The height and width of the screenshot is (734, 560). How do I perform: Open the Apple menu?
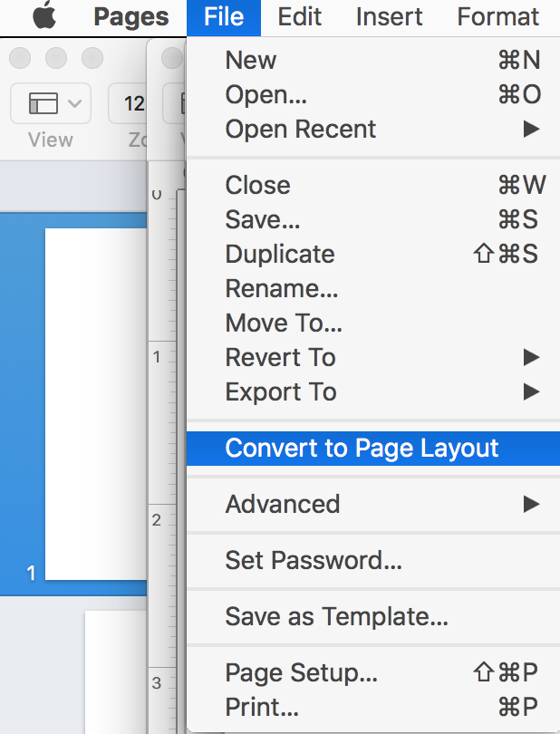click(44, 16)
